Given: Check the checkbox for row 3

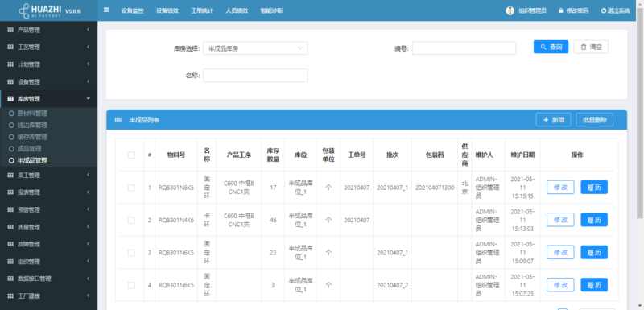Looking at the screenshot, I should [131, 253].
